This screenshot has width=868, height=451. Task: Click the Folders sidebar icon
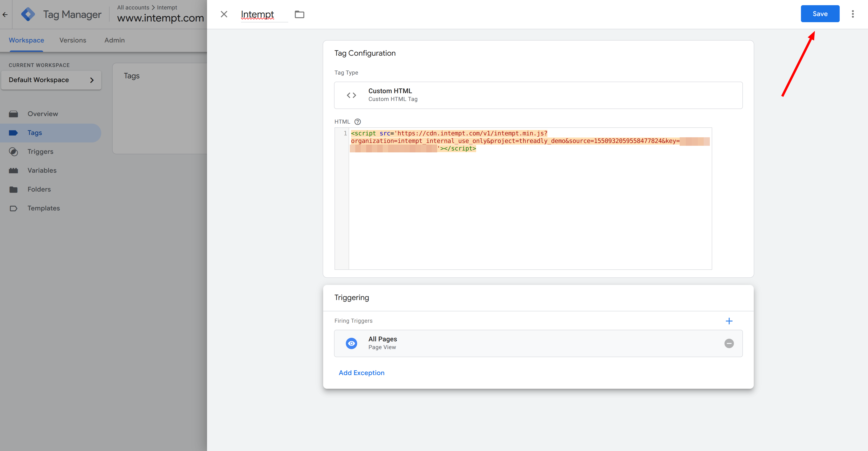pos(13,189)
